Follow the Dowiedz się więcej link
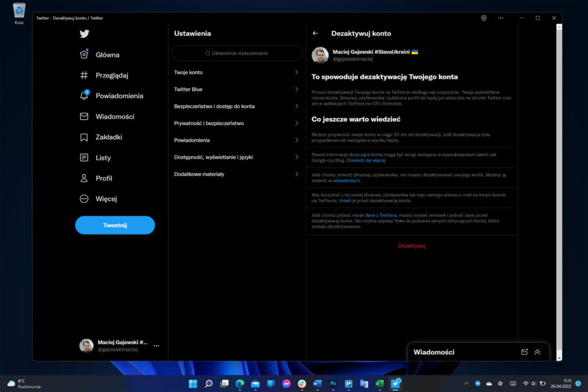 (366, 160)
